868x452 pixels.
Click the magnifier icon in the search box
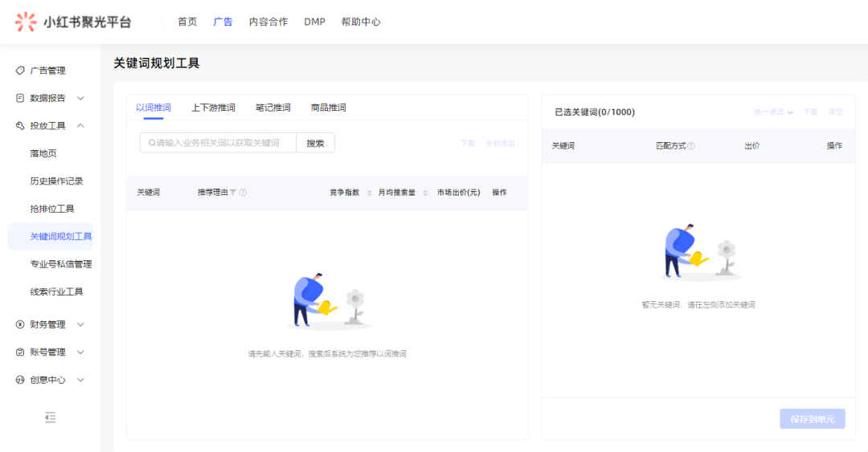pyautogui.click(x=152, y=143)
